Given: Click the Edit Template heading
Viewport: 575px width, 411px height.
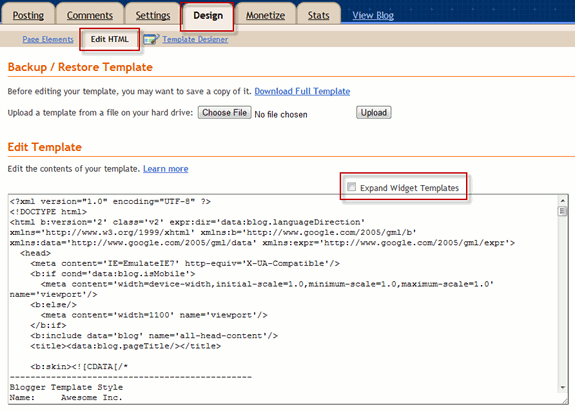Looking at the screenshot, I should point(45,147).
